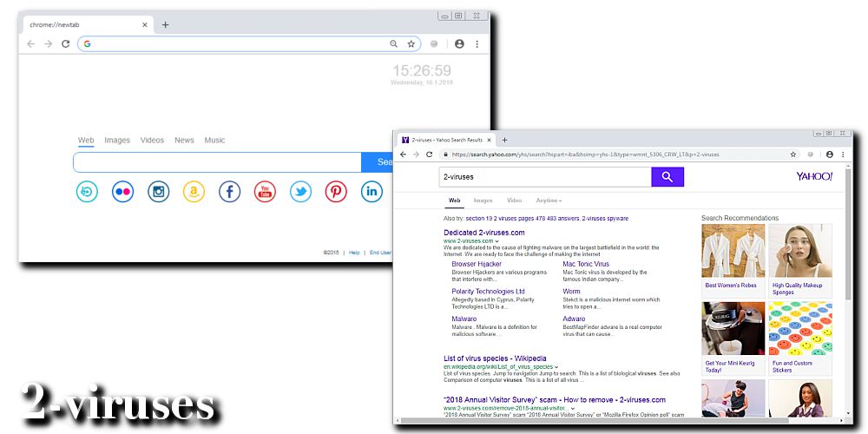Click the Facebook shortcut icon
Screen dimensions: 868x434
click(x=229, y=192)
